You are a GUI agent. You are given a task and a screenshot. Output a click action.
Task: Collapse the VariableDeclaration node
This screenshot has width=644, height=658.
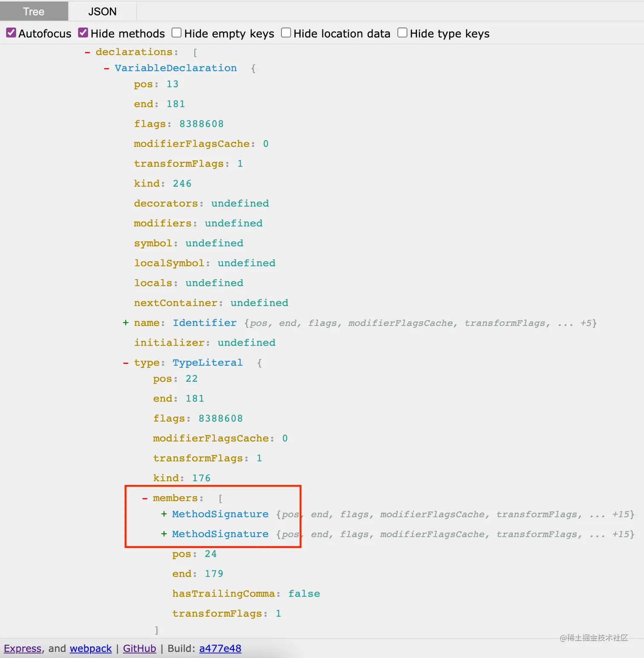[x=106, y=68]
